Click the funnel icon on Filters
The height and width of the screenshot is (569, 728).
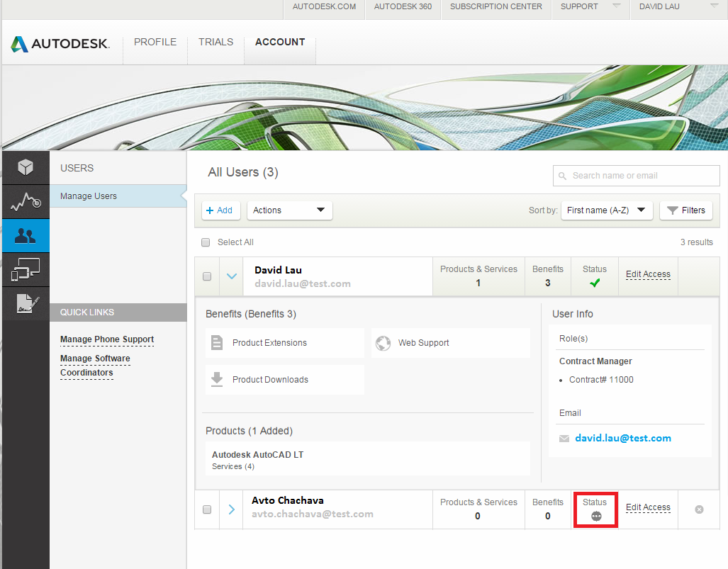(x=672, y=210)
